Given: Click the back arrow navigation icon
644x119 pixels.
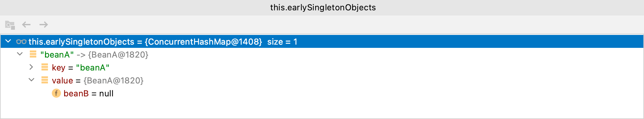Looking at the screenshot, I should tap(26, 25).
